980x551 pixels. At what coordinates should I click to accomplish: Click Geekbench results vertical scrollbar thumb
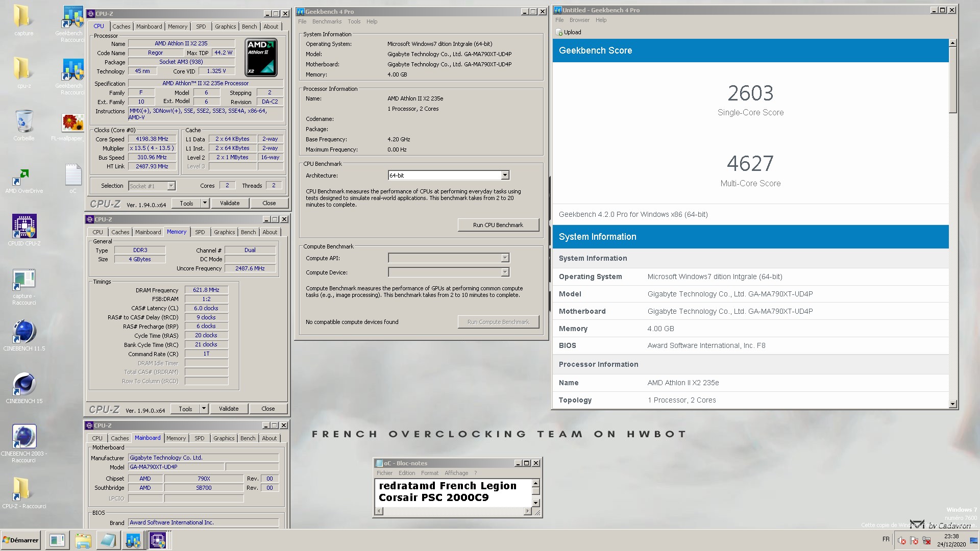(952, 80)
